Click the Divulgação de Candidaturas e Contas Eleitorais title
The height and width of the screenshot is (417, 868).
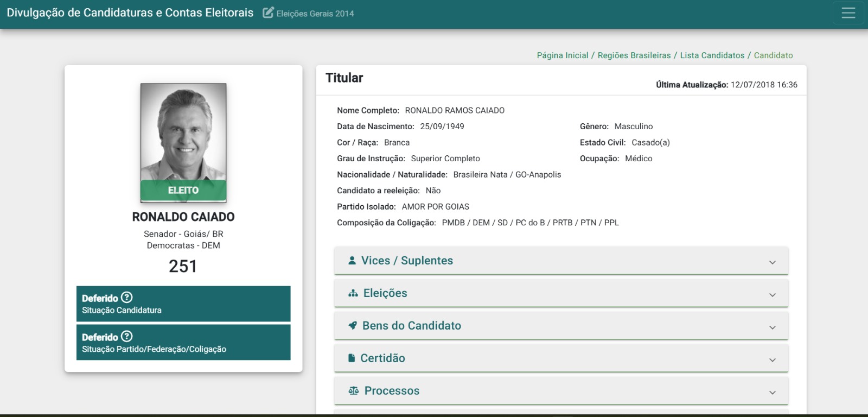[x=130, y=12]
